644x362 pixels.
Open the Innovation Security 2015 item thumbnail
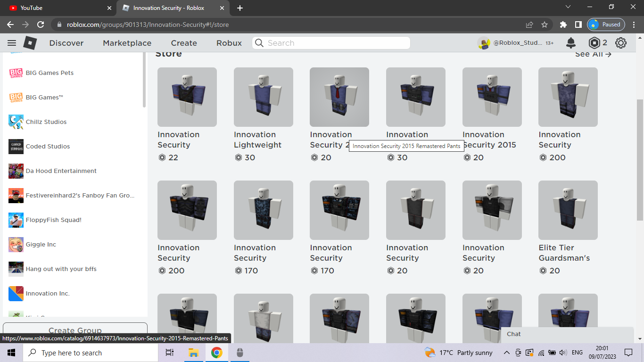tap(492, 97)
